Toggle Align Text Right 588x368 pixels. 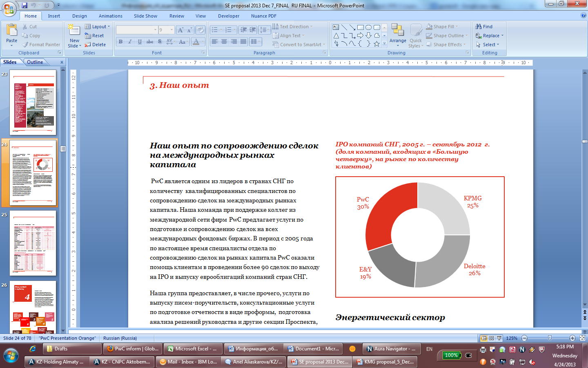pos(234,42)
